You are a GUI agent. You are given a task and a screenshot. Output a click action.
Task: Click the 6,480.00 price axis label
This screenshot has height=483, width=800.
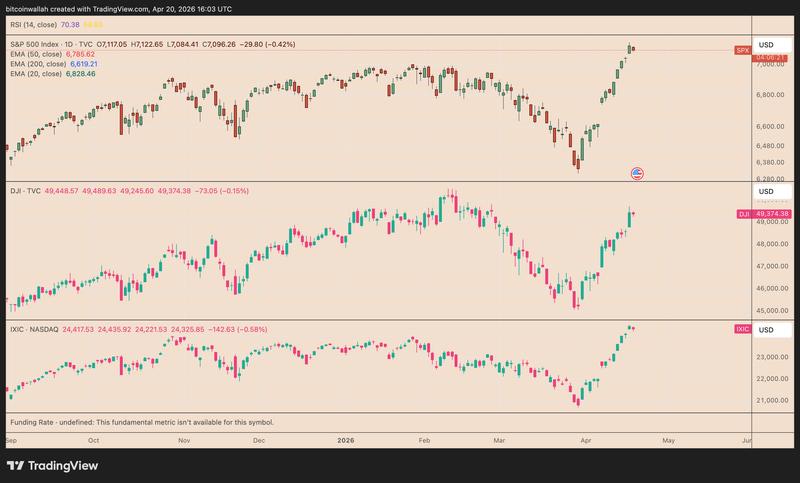(x=770, y=146)
